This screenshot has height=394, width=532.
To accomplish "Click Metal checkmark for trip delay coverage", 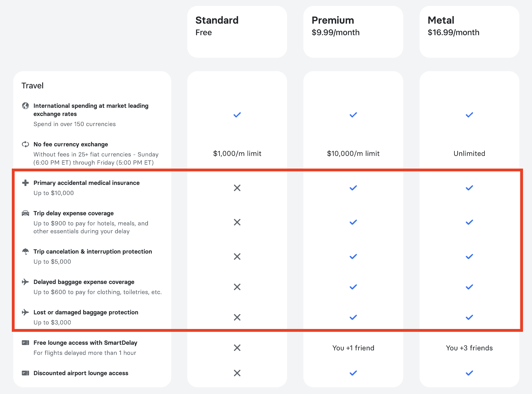I will (469, 222).
